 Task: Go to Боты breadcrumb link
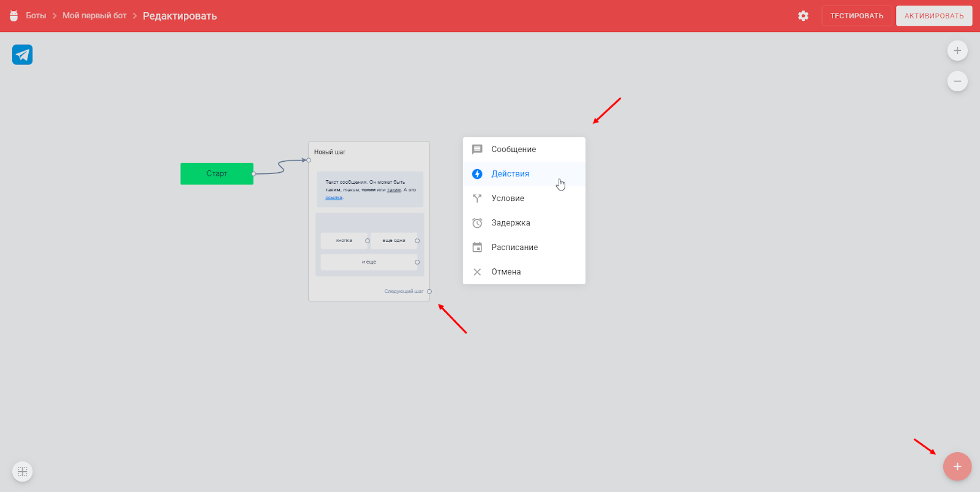pyautogui.click(x=36, y=16)
